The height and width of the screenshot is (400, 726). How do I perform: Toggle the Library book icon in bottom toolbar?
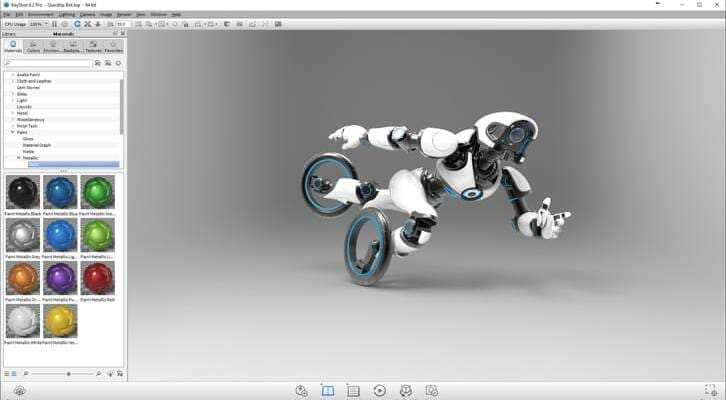pos(327,390)
